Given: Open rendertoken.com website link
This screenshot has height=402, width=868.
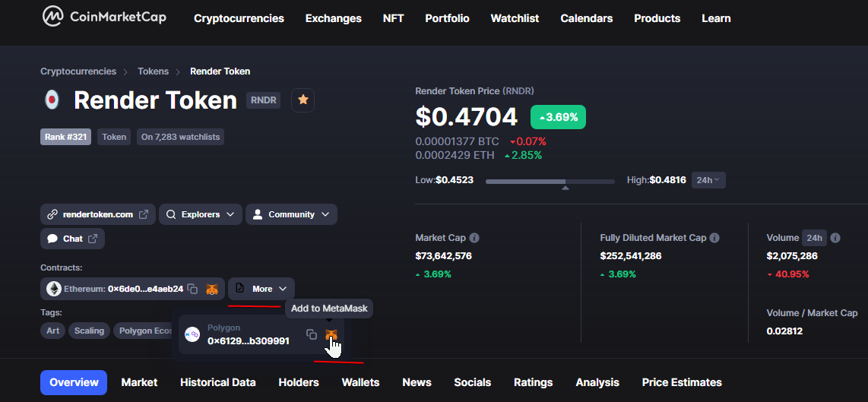Looking at the screenshot, I should point(98,214).
